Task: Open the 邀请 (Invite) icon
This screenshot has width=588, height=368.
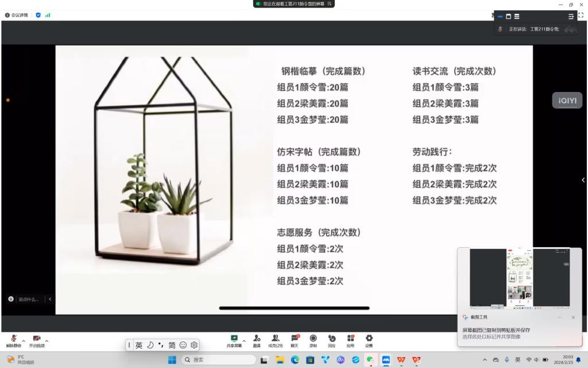Action: [x=257, y=339]
